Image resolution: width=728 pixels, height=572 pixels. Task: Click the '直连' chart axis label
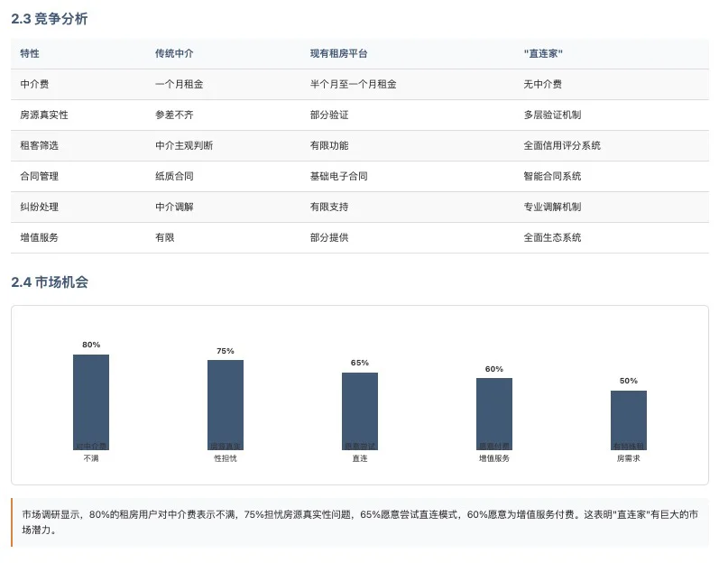[360, 458]
